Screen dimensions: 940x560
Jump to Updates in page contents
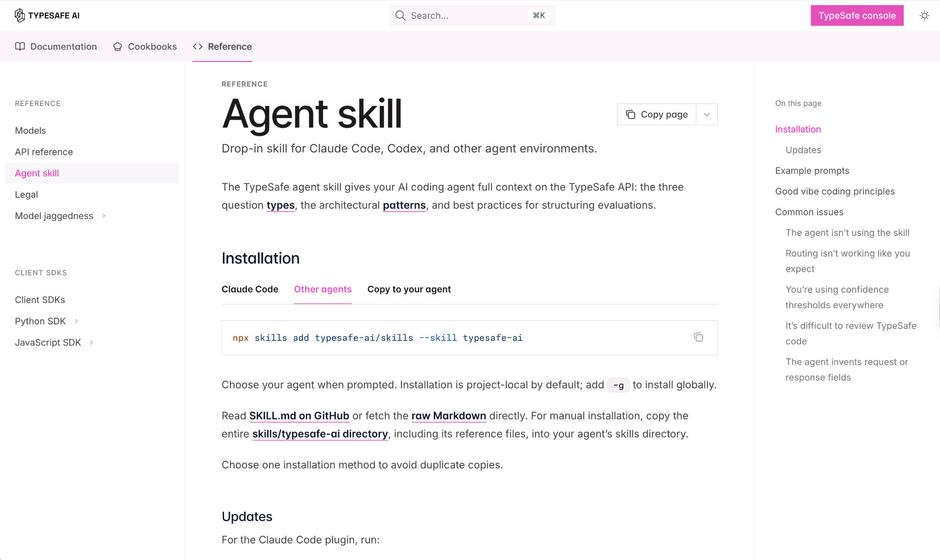[803, 150]
